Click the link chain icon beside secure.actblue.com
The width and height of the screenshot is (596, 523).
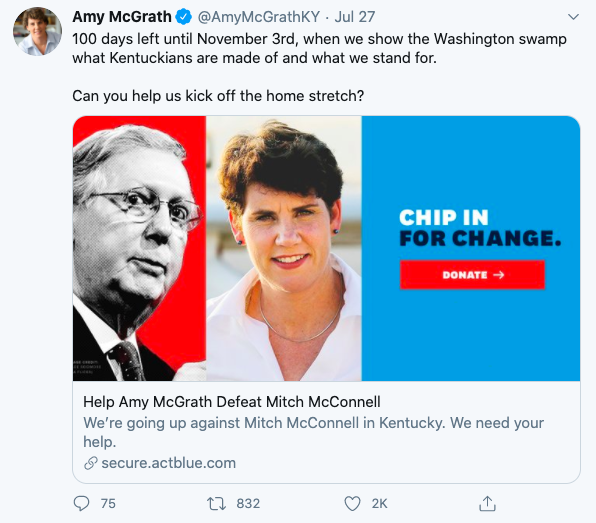(91, 463)
